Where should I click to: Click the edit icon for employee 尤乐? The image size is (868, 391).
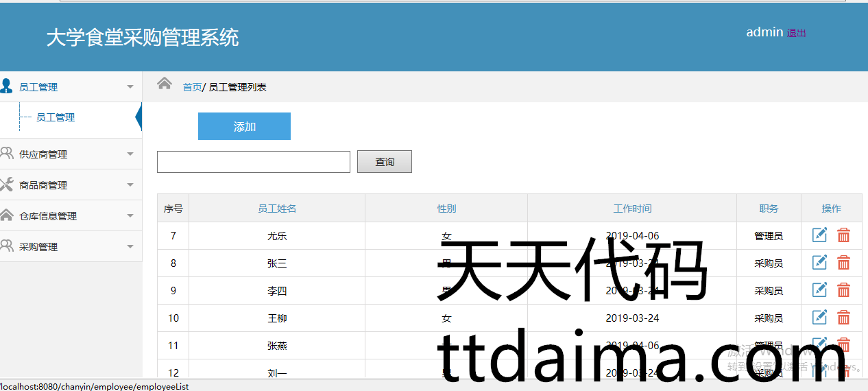[x=819, y=235]
